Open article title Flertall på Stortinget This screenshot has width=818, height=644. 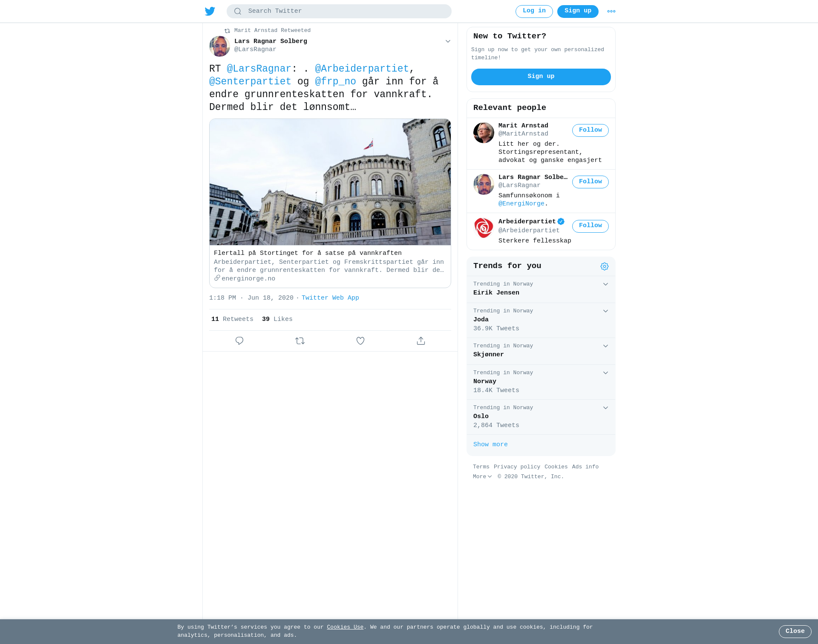(x=308, y=253)
